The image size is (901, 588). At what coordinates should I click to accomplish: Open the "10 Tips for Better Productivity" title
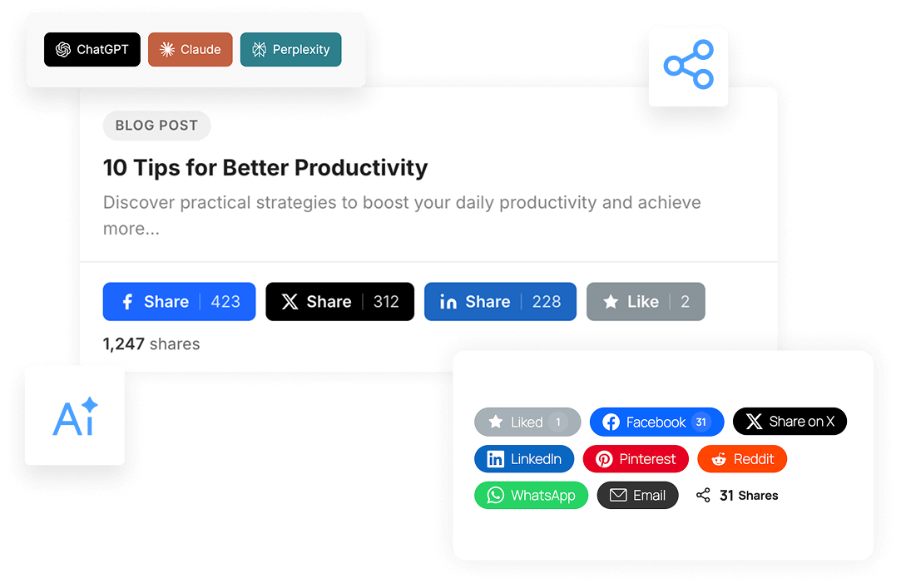click(265, 168)
